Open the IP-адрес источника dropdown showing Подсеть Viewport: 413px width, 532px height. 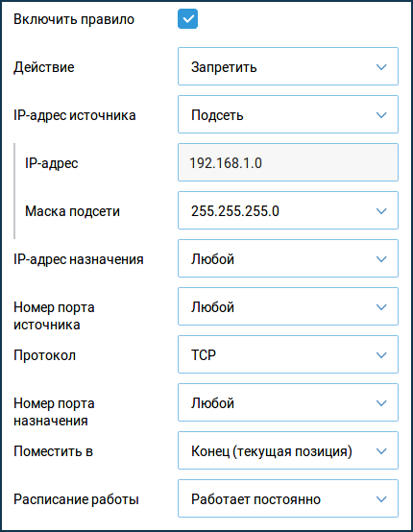point(288,114)
